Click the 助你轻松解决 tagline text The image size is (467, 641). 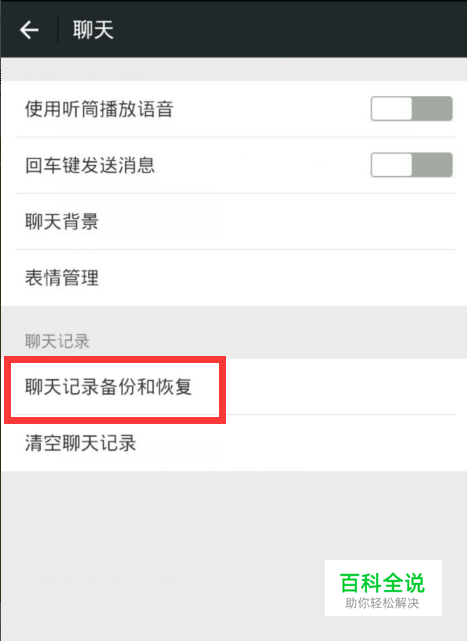coord(382,603)
